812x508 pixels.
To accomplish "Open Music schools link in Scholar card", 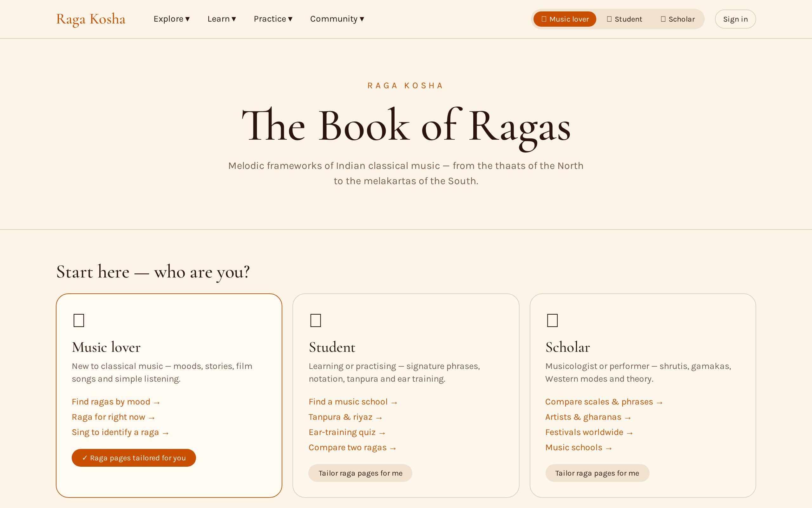I will pyautogui.click(x=579, y=448).
